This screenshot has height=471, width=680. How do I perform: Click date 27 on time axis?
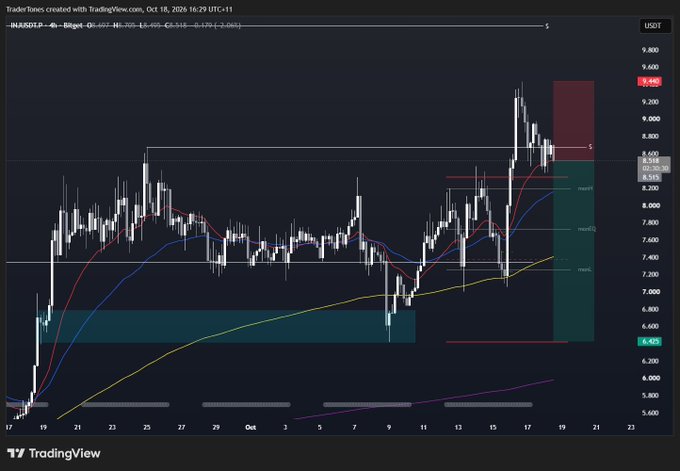(x=181, y=427)
